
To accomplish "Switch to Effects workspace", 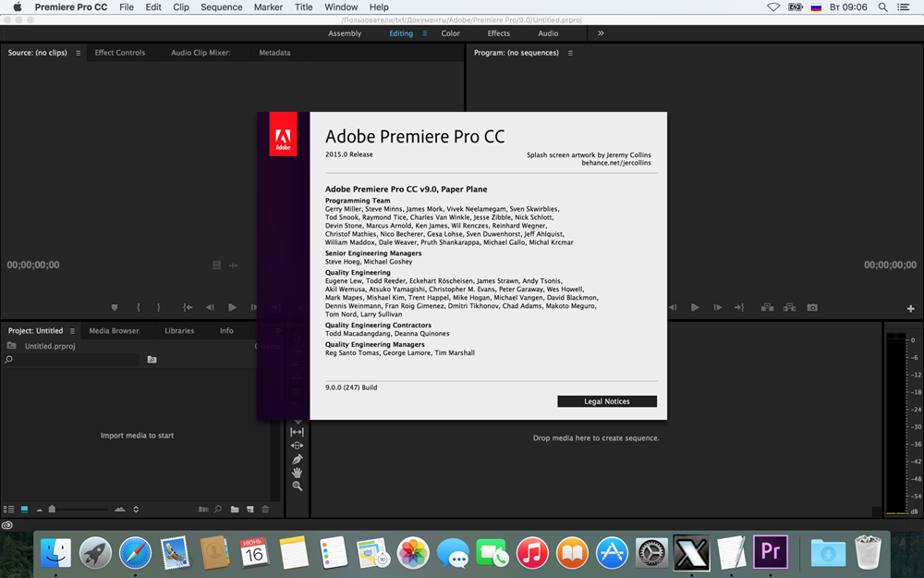I will (499, 33).
